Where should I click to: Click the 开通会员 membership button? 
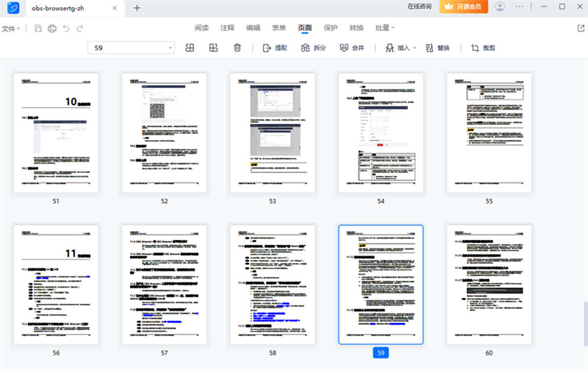tap(464, 7)
